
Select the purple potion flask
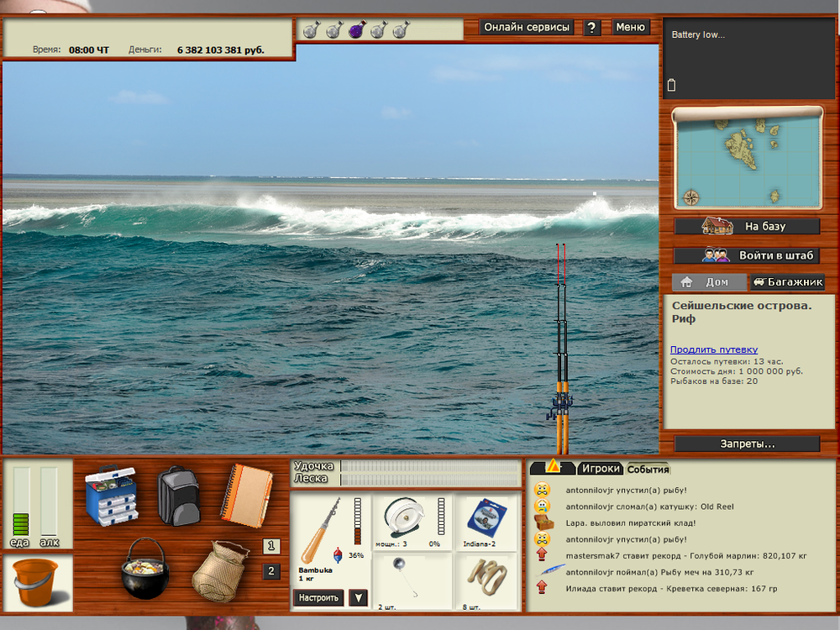[x=356, y=29]
